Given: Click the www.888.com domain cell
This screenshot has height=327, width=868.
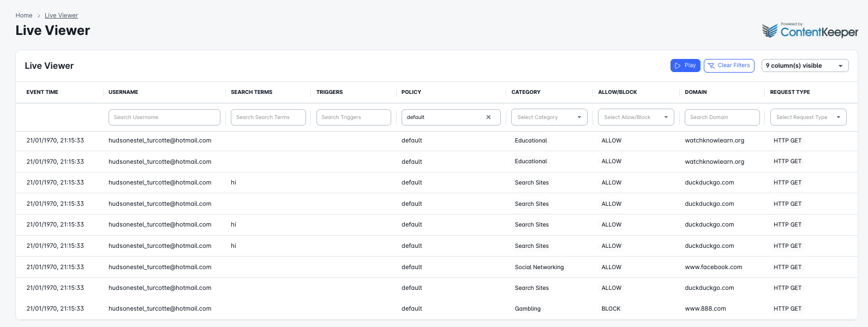Looking at the screenshot, I should pos(705,309).
